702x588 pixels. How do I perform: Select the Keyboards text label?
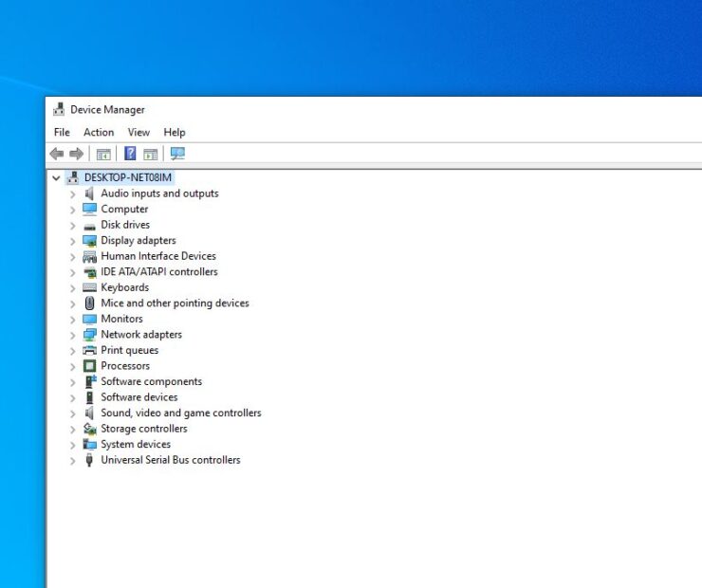click(x=125, y=287)
